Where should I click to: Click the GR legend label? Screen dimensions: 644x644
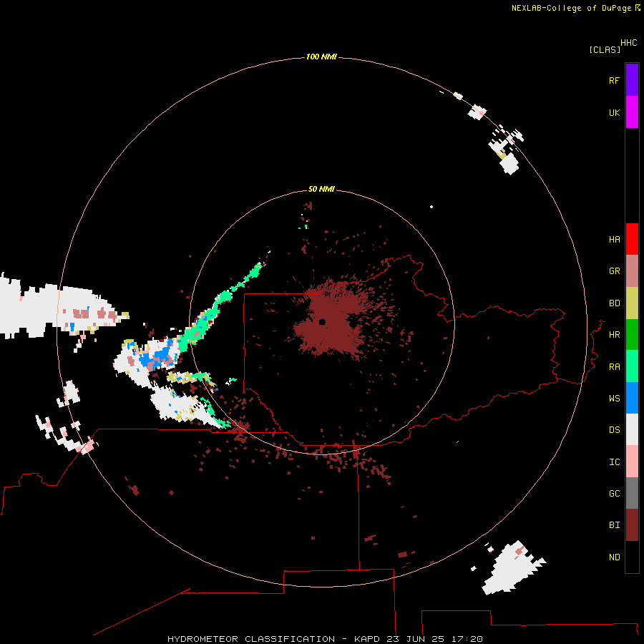[614, 271]
